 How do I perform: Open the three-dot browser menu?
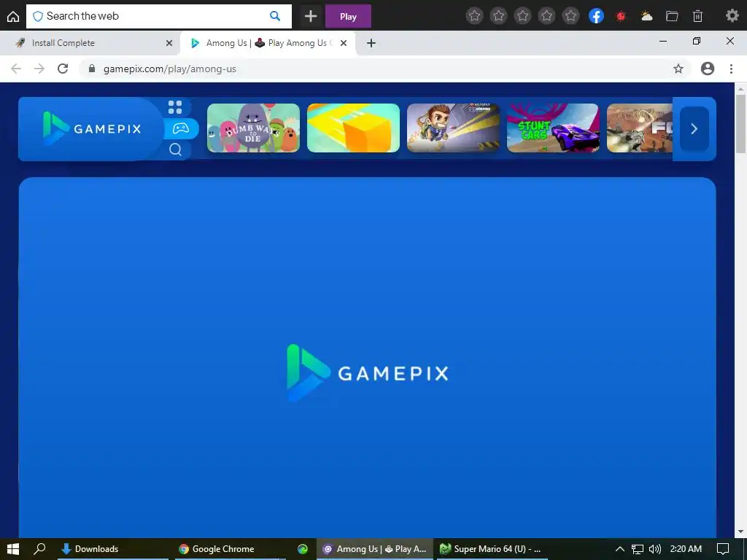click(731, 69)
